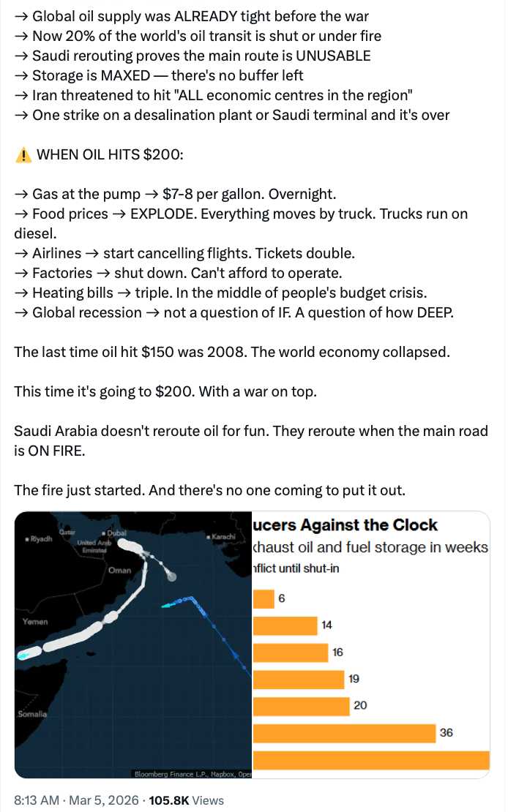Click the 105.8K Views count
The height and width of the screenshot is (812, 508).
[x=186, y=800]
